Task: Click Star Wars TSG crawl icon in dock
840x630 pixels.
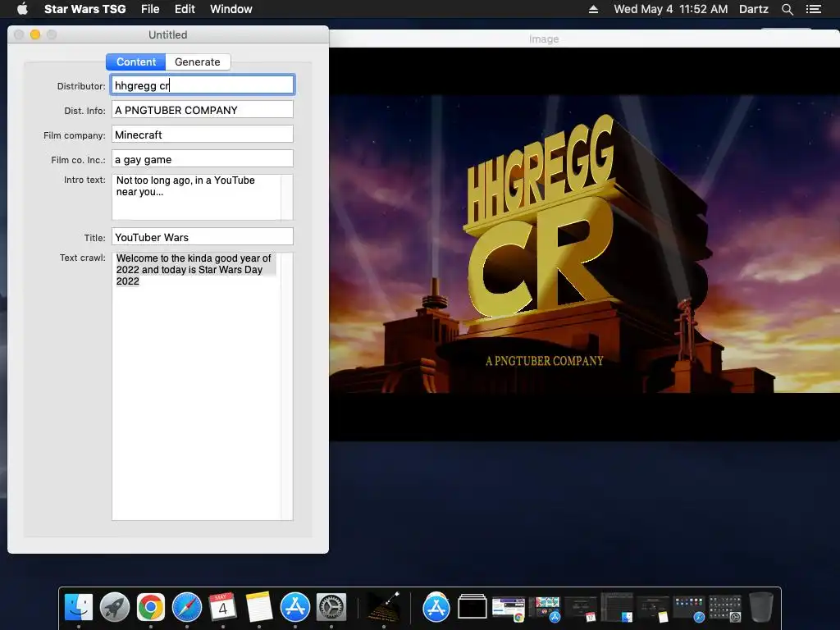Action: click(384, 608)
